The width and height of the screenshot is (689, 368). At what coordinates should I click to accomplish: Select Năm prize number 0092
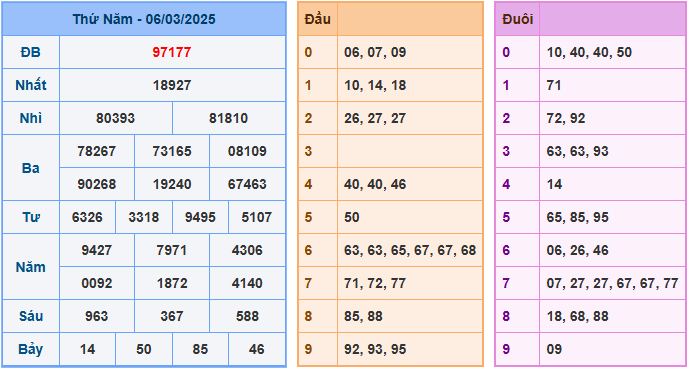[x=97, y=283]
